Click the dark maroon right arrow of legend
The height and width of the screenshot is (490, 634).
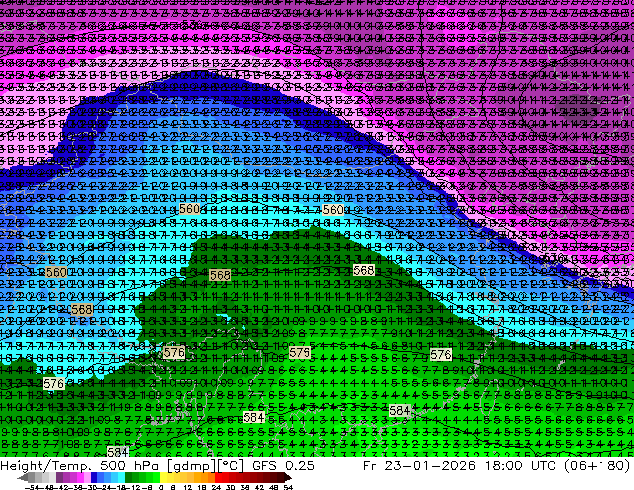tap(288, 478)
